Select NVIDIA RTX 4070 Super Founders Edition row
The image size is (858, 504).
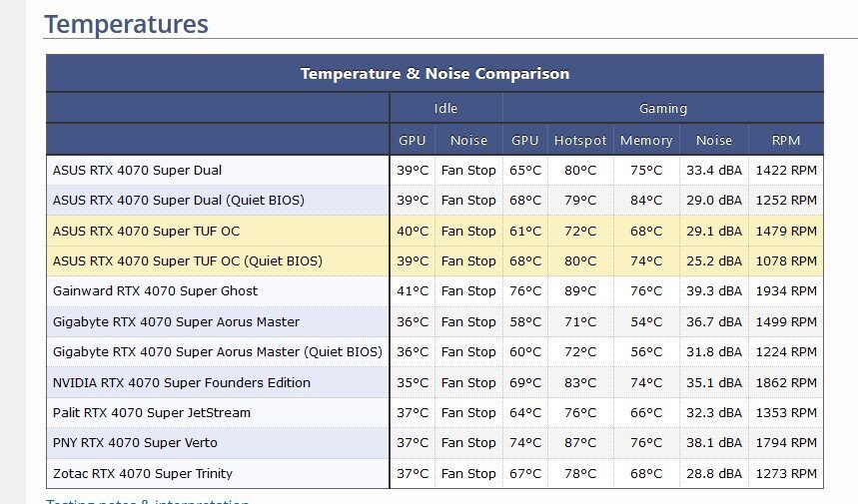[435, 382]
